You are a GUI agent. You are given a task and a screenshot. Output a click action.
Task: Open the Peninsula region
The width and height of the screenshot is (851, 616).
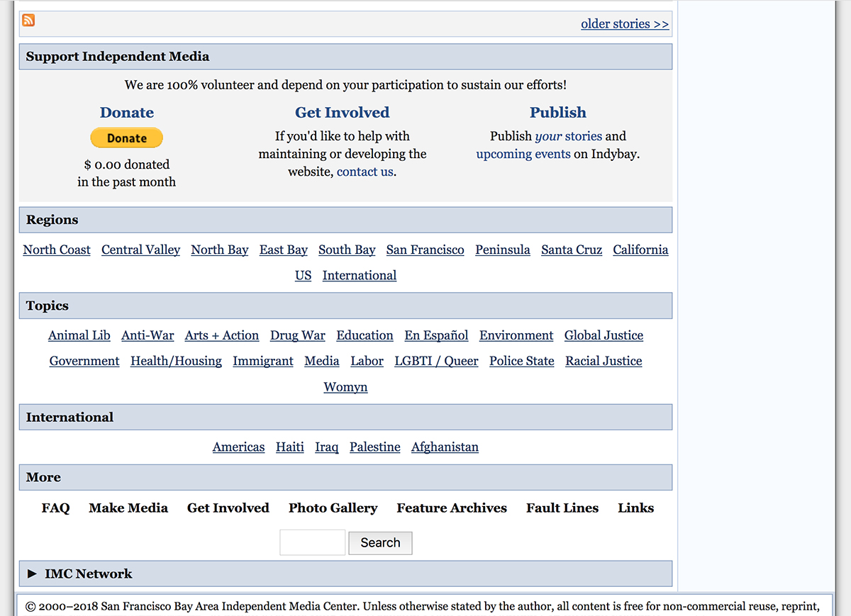click(x=503, y=250)
